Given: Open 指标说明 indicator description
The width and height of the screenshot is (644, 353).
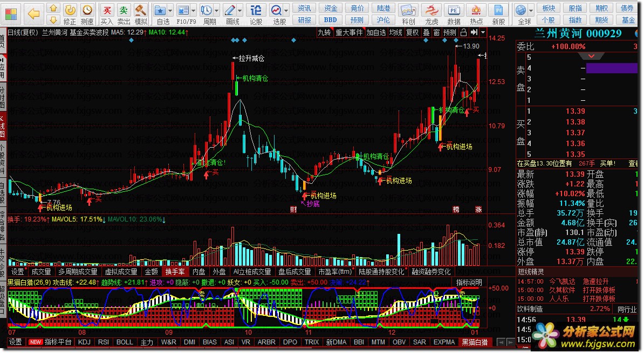Looking at the screenshot, I should pyautogui.click(x=469, y=282).
